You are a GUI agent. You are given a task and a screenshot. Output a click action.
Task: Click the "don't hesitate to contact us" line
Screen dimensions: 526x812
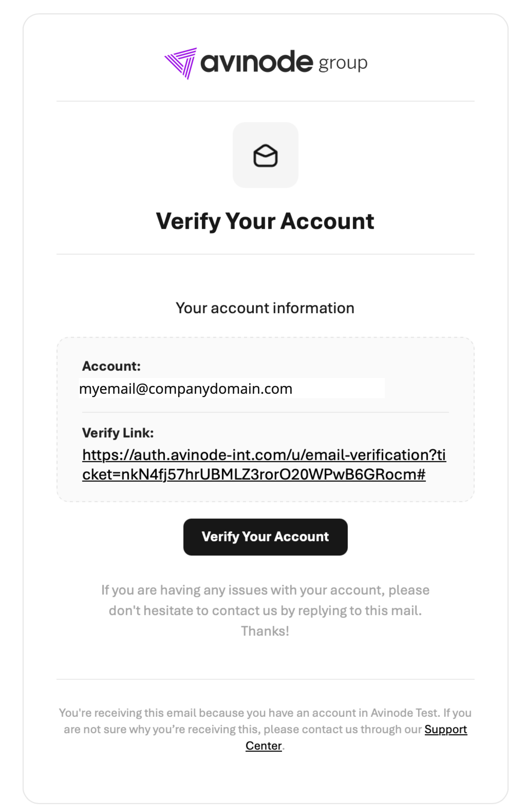click(265, 610)
